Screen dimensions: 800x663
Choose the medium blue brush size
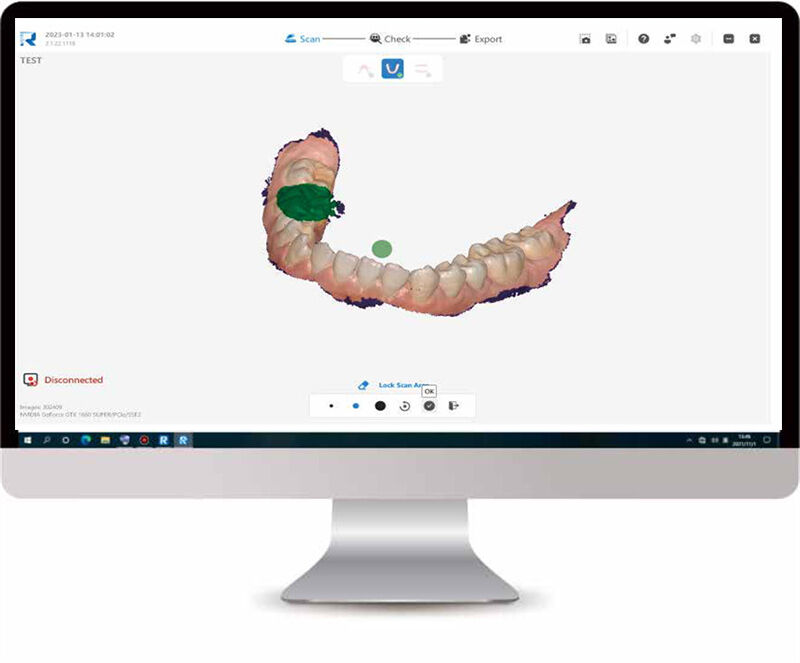tap(355, 406)
